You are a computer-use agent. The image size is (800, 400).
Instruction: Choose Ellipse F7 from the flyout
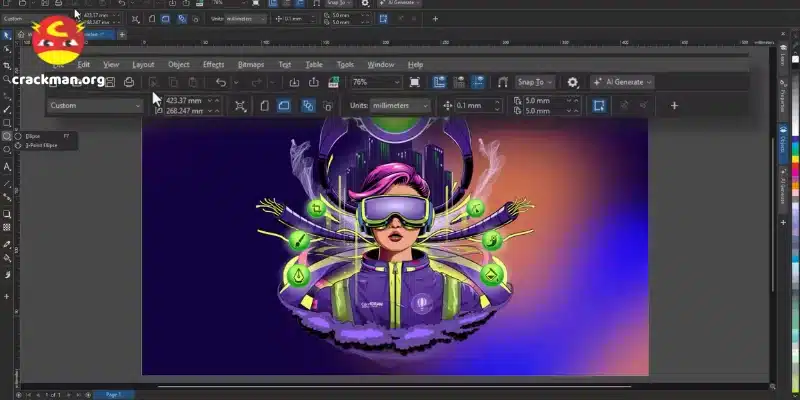[x=45, y=136]
